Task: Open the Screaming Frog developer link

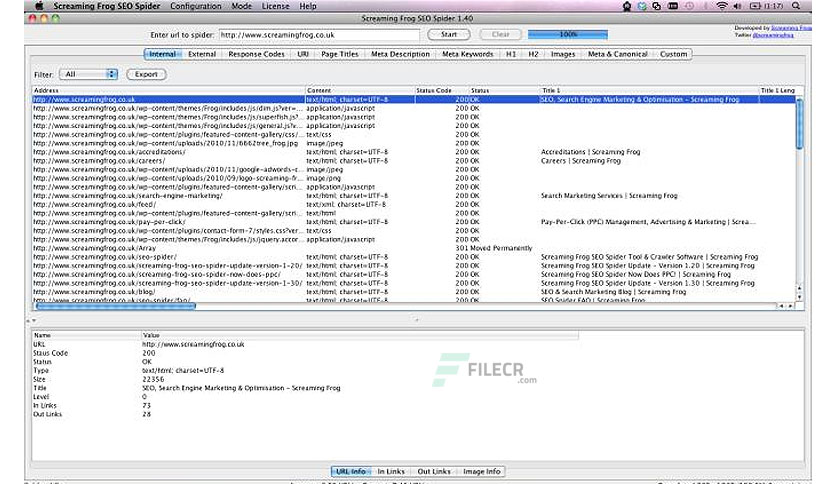Action: (x=792, y=28)
